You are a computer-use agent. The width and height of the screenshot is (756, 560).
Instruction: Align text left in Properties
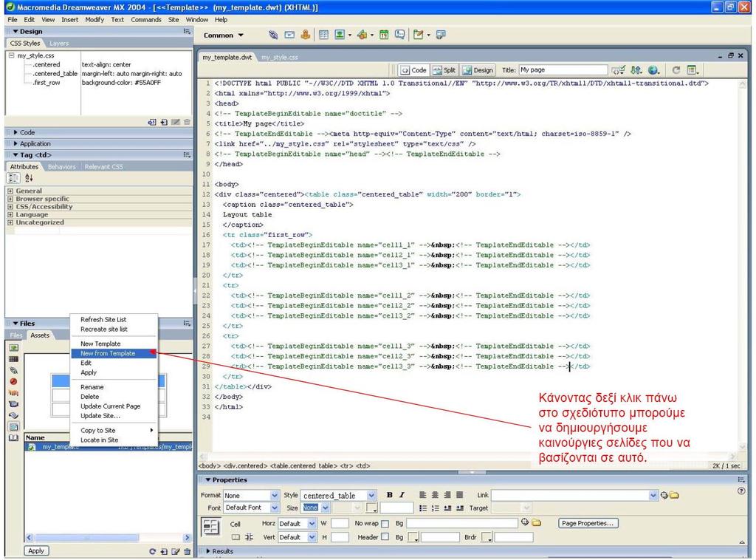(423, 495)
